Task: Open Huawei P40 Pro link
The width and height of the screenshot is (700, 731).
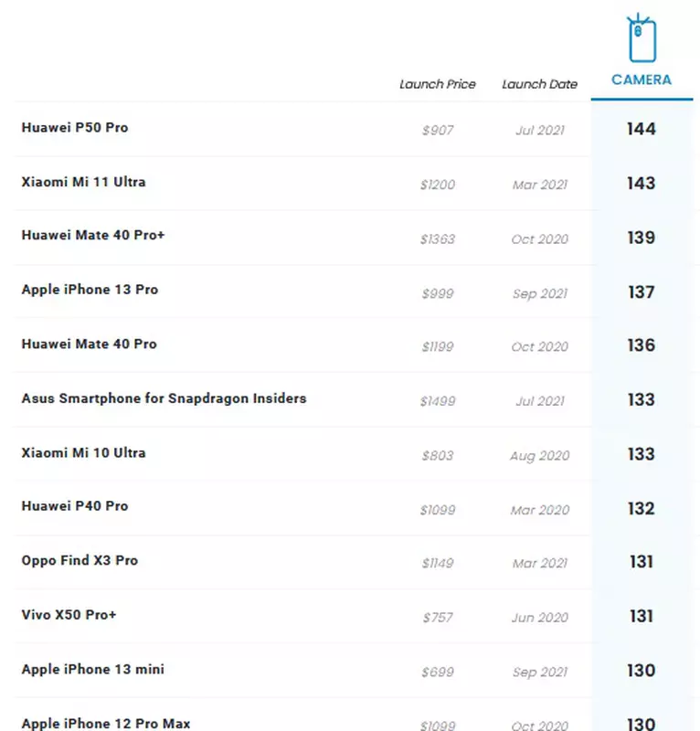Action: pos(75,506)
